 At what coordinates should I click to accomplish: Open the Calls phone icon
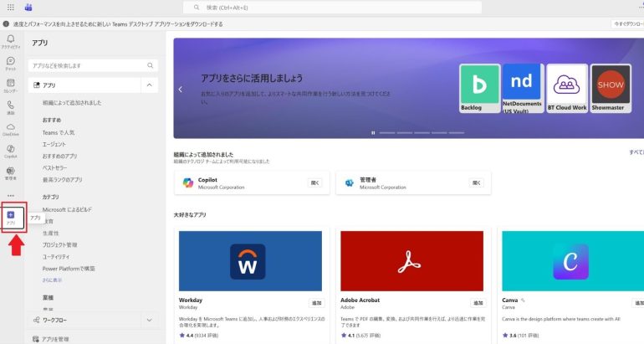[x=11, y=108]
